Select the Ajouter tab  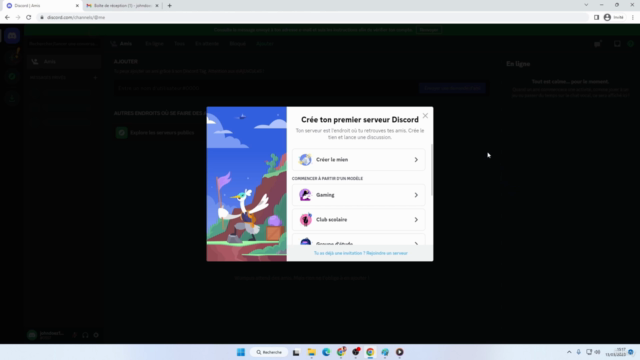click(264, 44)
